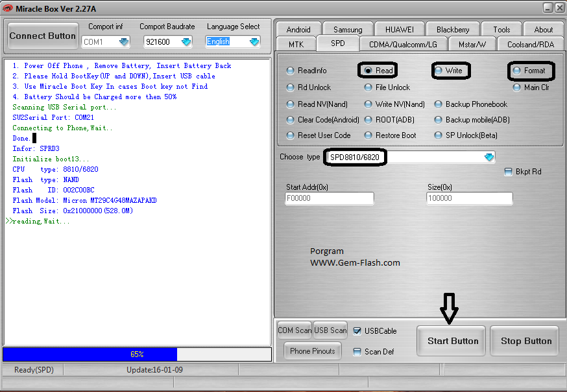Click the Ready(SPD) status bar entry

tap(34, 370)
